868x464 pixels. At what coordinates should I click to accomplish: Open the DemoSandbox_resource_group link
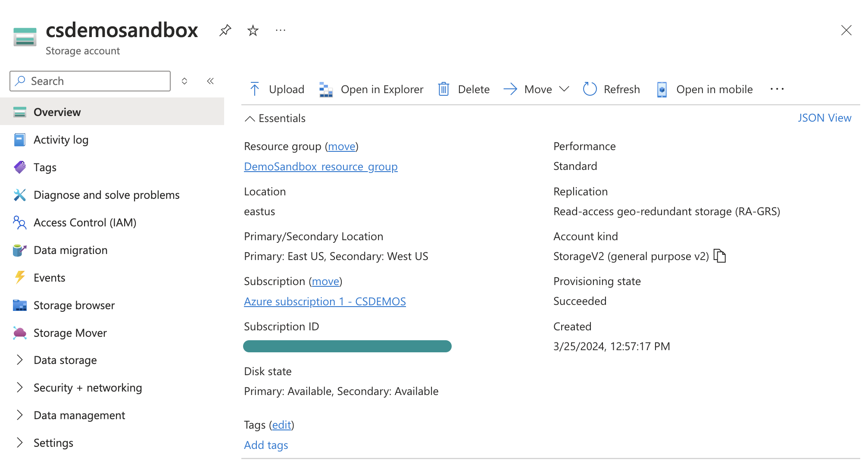321,166
